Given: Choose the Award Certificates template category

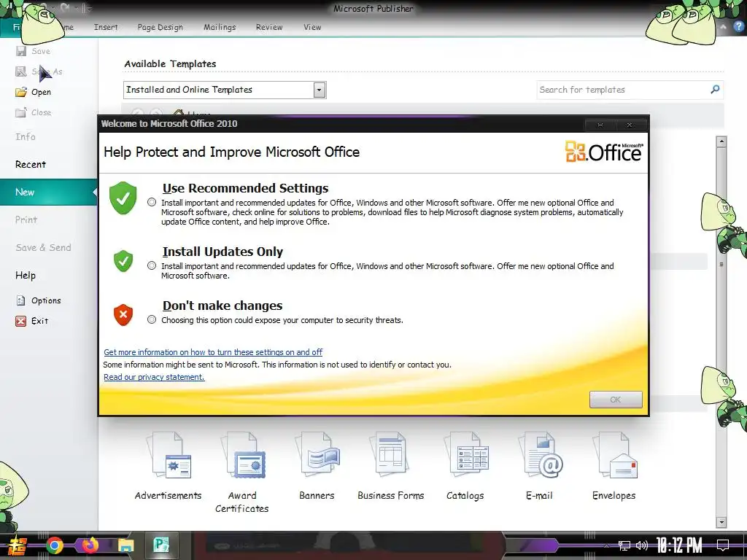Looking at the screenshot, I should tap(242, 472).
